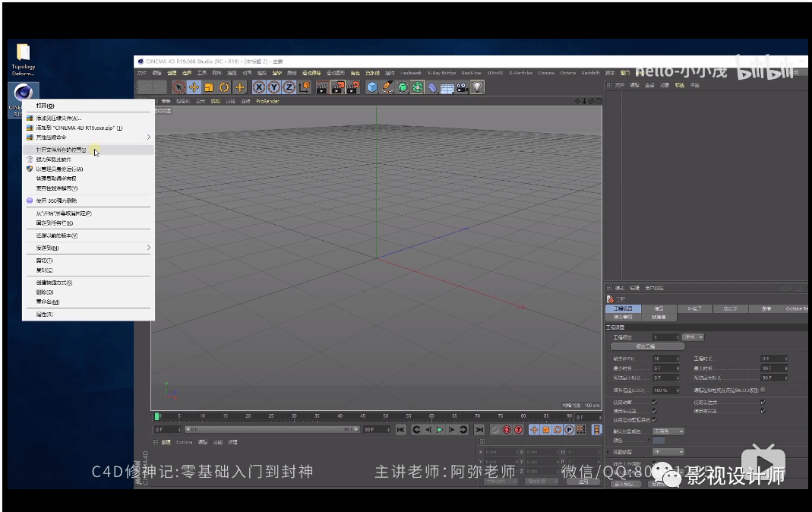Click the autokeying red icon
Screen dimensions: 812x512
coord(518,430)
